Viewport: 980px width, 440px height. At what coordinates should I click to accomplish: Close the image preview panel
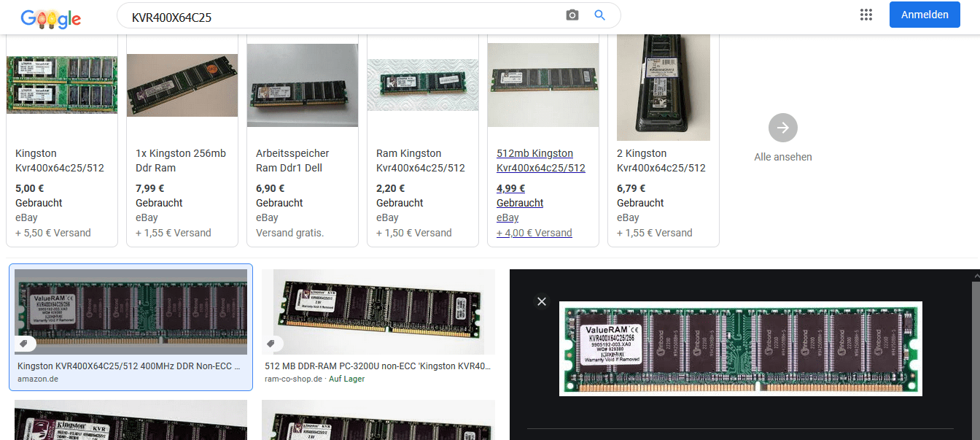(541, 301)
